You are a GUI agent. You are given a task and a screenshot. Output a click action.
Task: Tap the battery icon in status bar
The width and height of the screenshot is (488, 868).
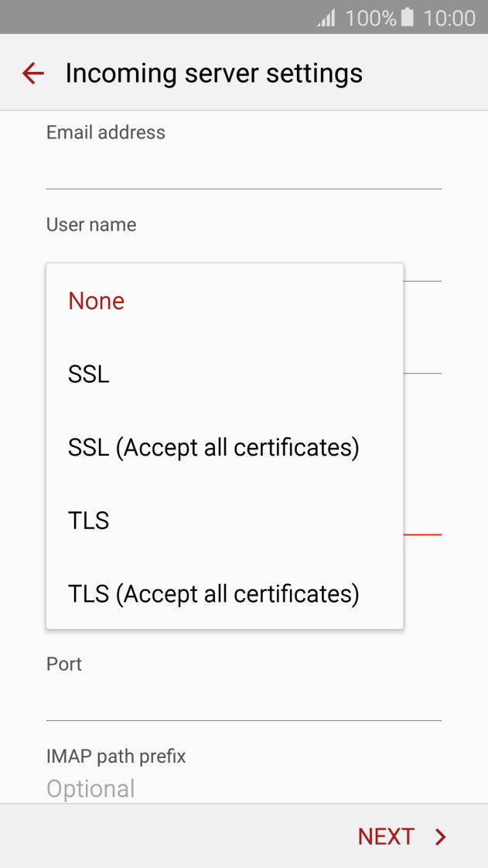click(x=405, y=17)
